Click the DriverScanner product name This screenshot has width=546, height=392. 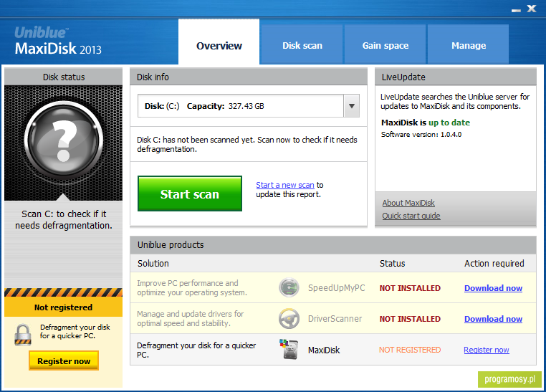click(335, 318)
